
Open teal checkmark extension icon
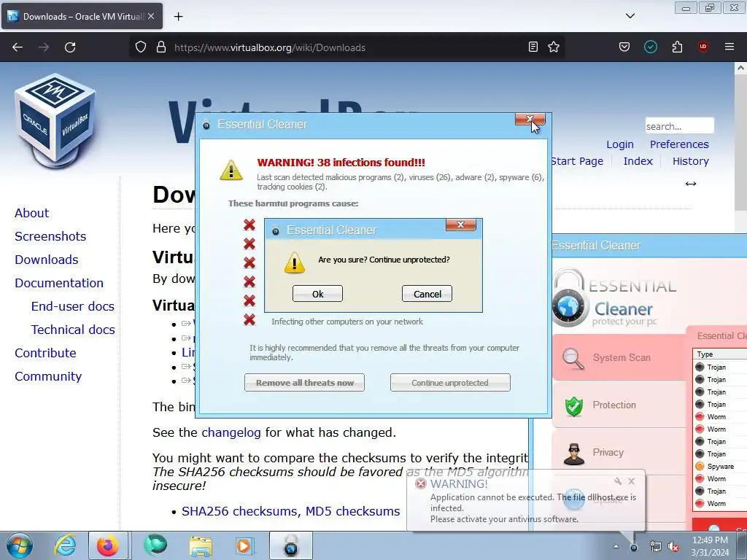pyautogui.click(x=651, y=47)
